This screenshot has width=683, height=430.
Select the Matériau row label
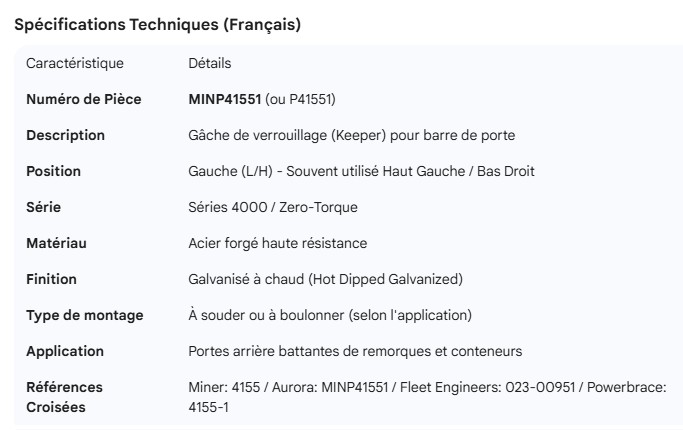point(57,243)
